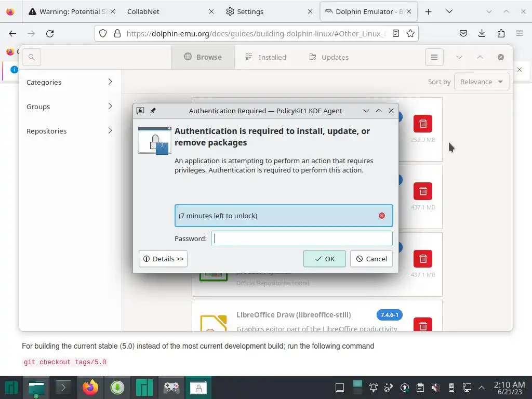Close the CollabNet tab
The height and width of the screenshot is (399, 532).
(x=211, y=11)
